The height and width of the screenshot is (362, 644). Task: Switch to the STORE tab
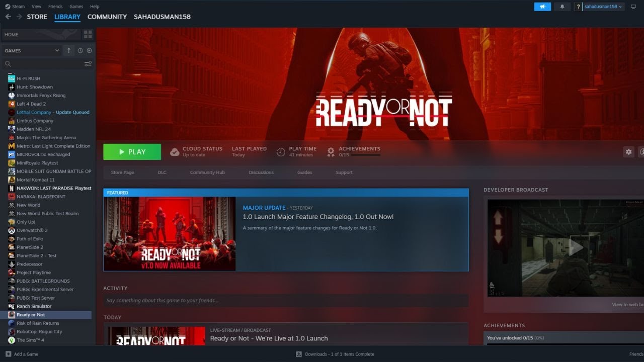37,17
